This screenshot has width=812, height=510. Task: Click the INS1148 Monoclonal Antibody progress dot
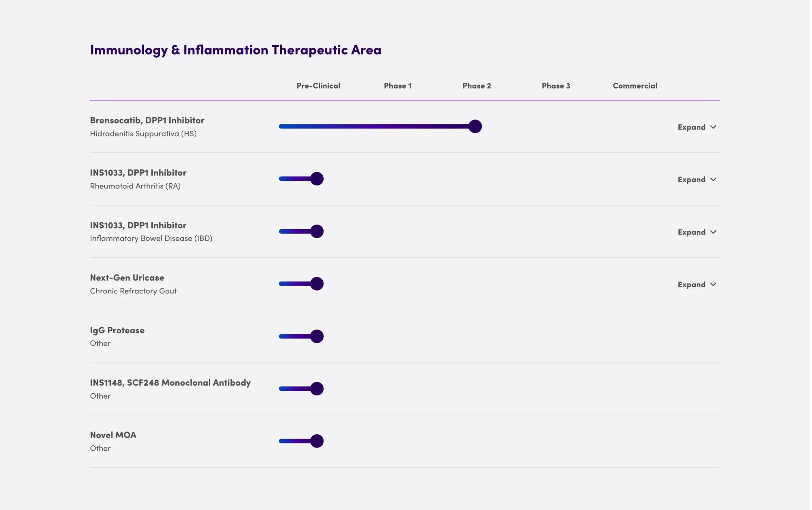(317, 388)
